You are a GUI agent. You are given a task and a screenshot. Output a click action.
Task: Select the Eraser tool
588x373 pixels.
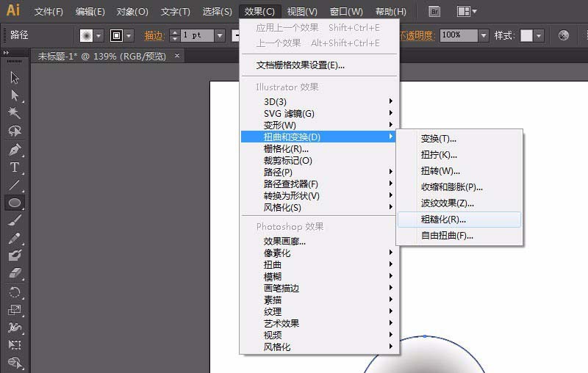click(x=15, y=273)
